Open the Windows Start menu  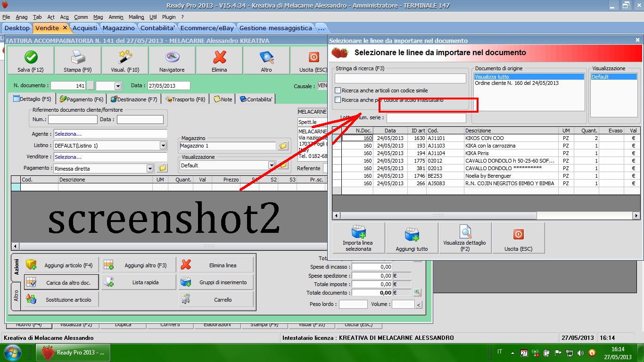(x=12, y=353)
